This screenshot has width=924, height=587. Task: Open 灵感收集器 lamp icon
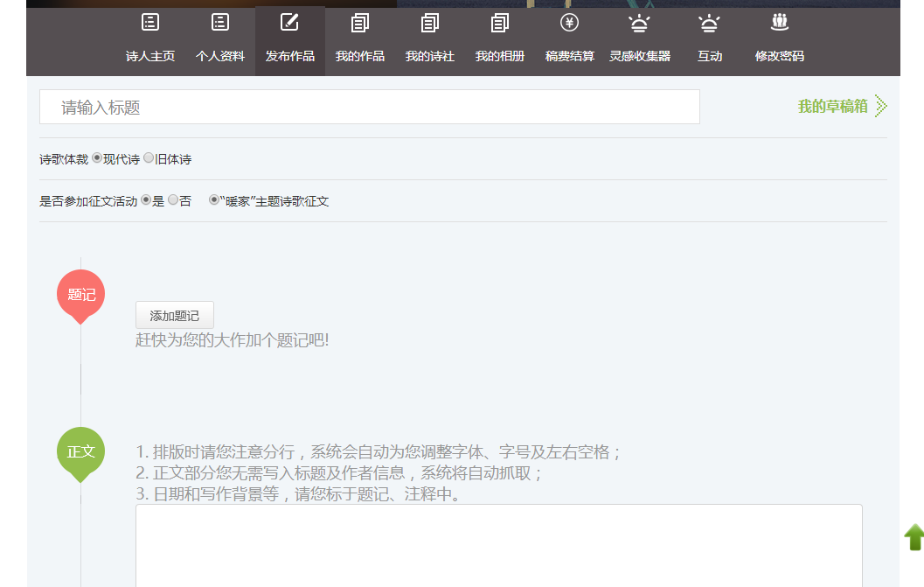[640, 23]
